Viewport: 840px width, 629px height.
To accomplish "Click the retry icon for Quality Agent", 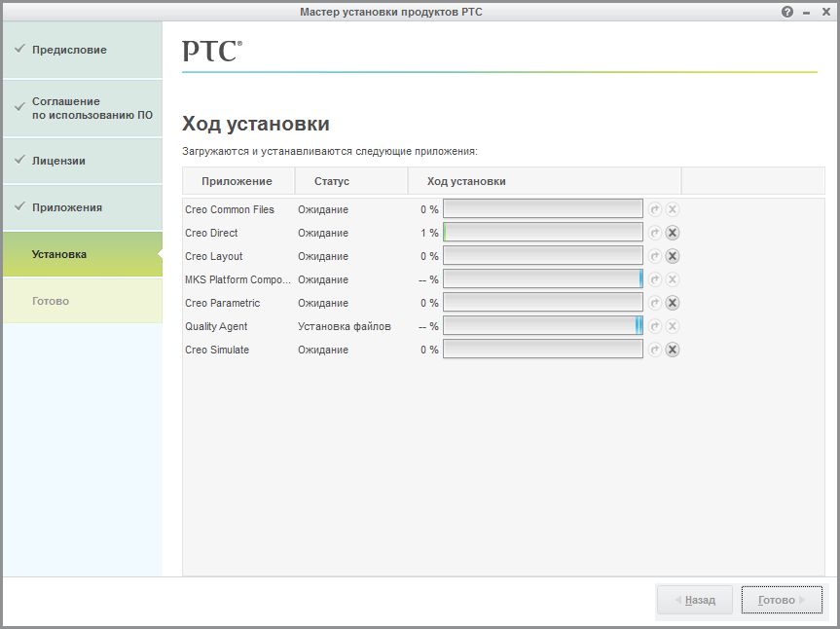I will [x=655, y=326].
